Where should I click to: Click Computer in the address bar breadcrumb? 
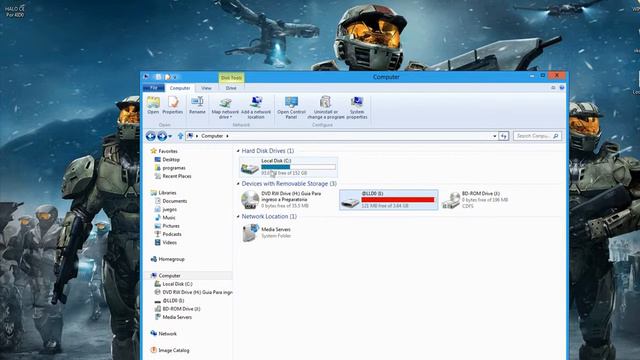click(x=212, y=136)
